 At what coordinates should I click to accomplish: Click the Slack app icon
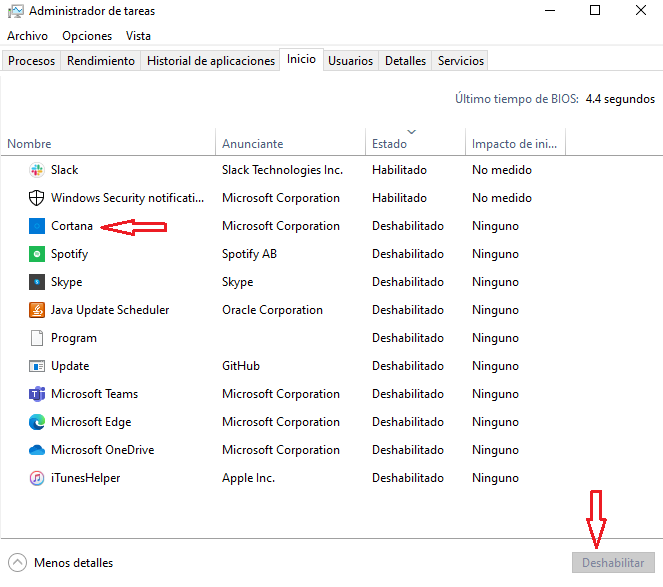pos(37,170)
